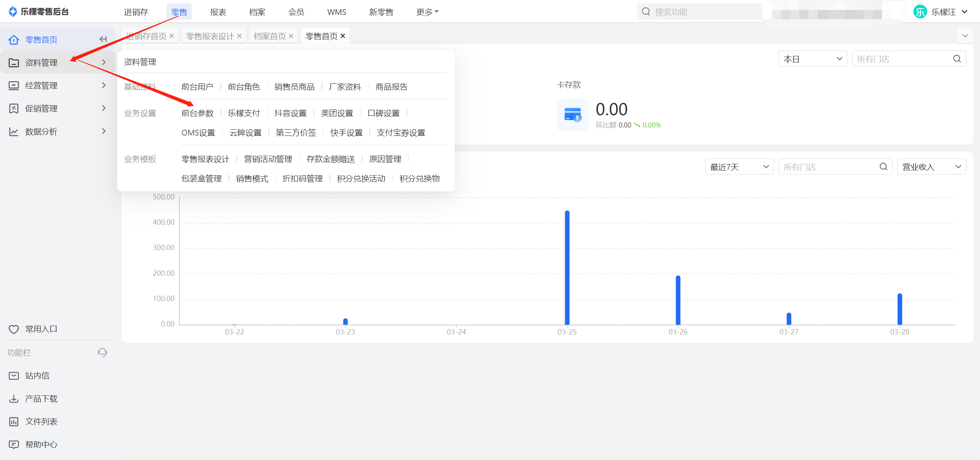Close the active 零售首页 tab
The height and width of the screenshot is (460, 980).
click(x=343, y=36)
